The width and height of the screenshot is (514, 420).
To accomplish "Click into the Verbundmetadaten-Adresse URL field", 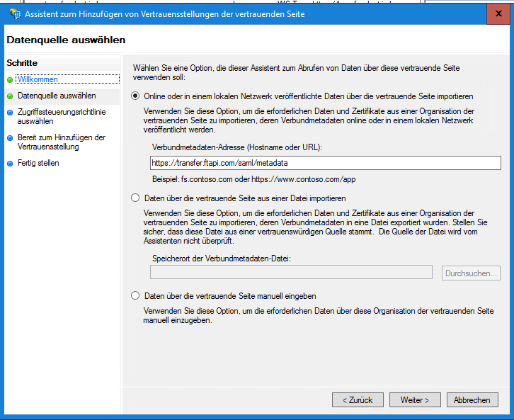I will pyautogui.click(x=325, y=163).
